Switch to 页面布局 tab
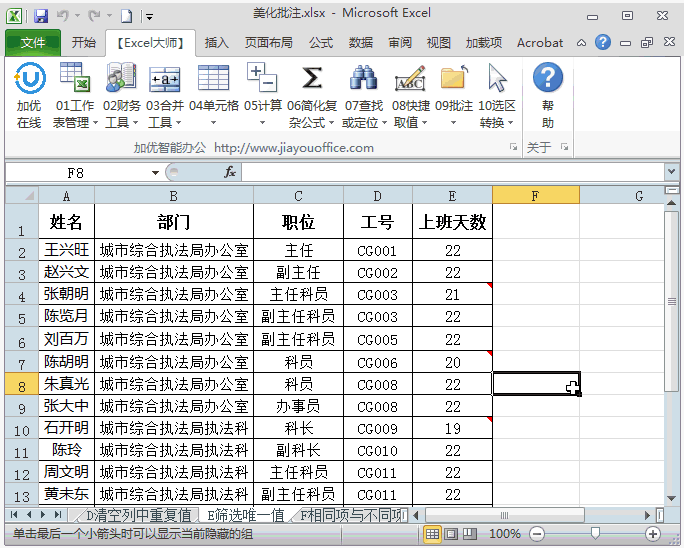The image size is (684, 548). click(268, 43)
